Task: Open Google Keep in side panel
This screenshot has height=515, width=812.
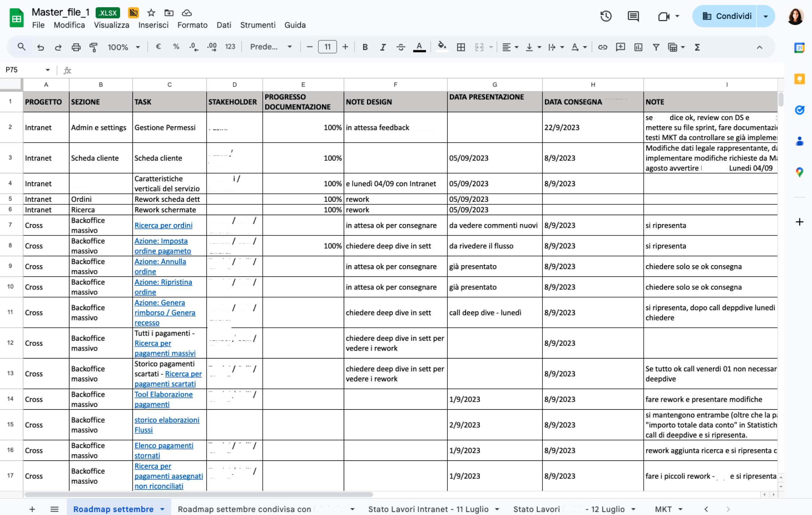Action: 799,79
